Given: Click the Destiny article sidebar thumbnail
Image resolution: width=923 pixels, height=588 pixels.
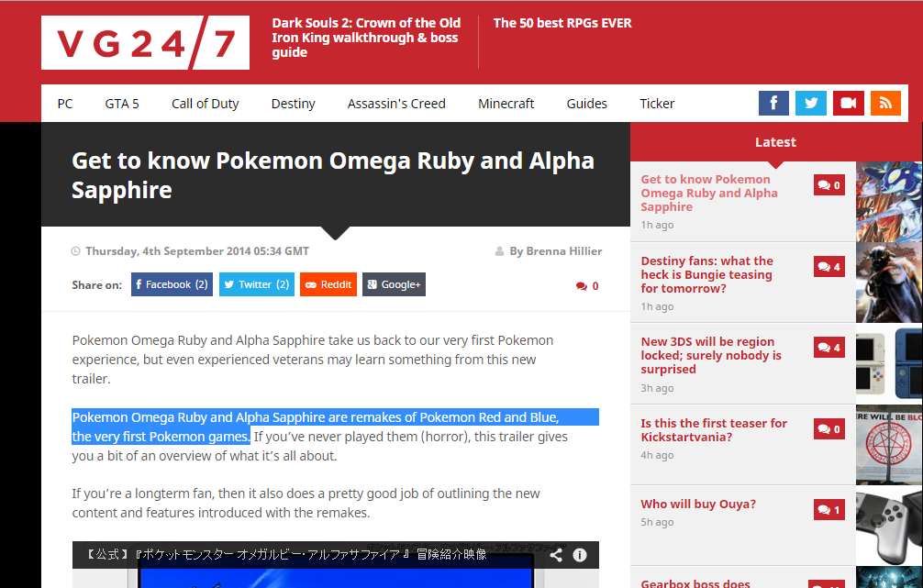Looking at the screenshot, I should (x=889, y=283).
